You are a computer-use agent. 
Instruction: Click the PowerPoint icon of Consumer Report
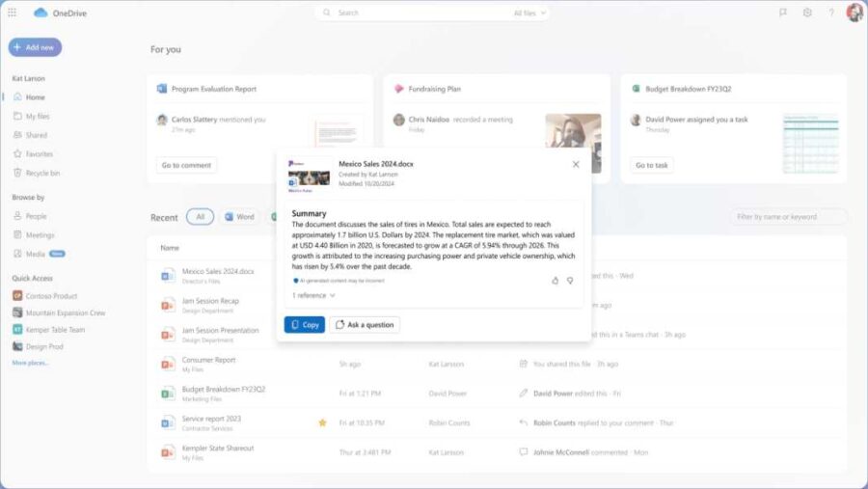(168, 364)
